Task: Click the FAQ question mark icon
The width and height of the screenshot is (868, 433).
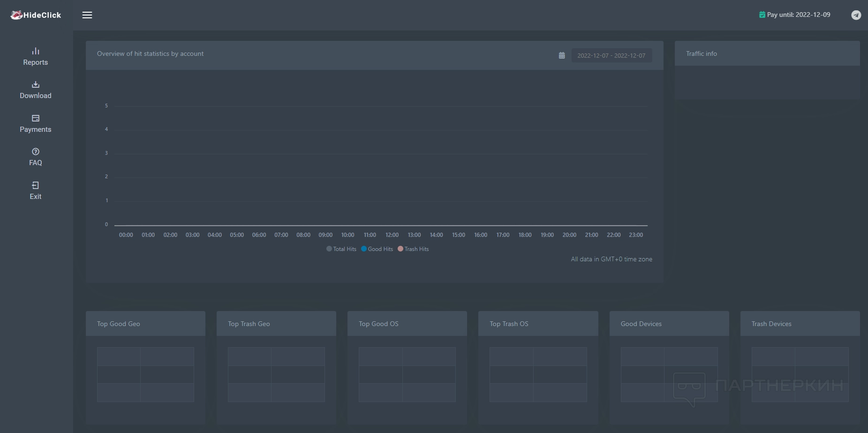Action: [36, 152]
